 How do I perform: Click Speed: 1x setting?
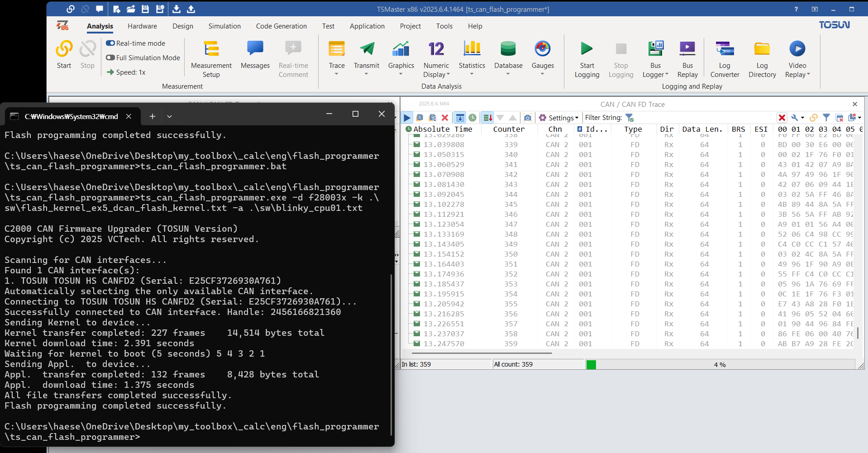[x=126, y=72]
